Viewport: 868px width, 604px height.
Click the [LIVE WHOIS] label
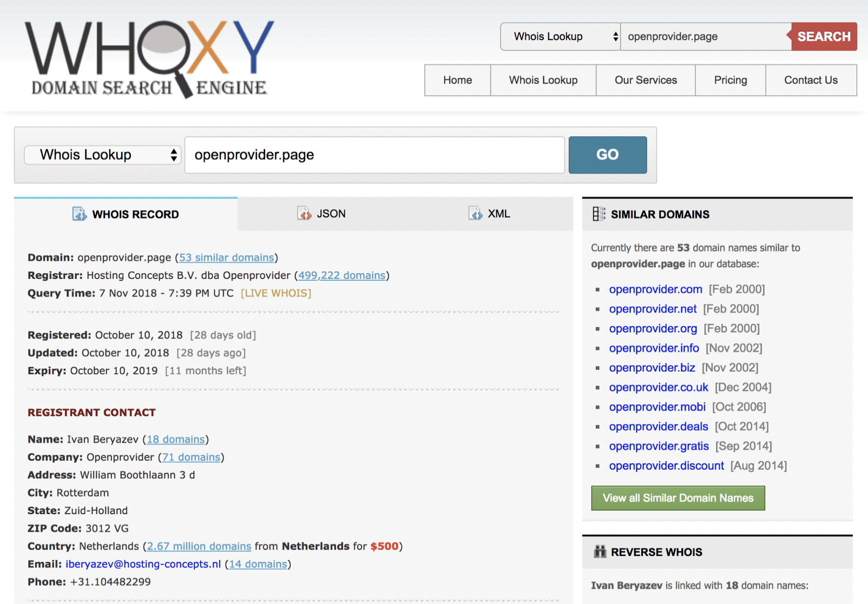pyautogui.click(x=276, y=293)
